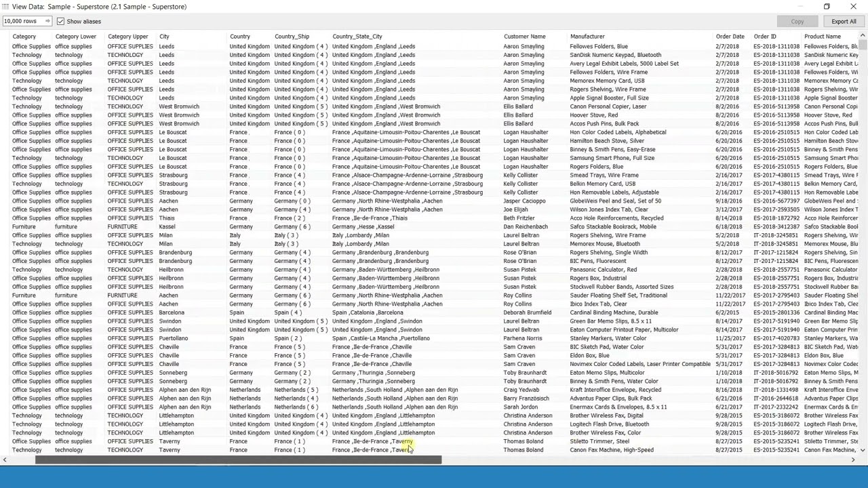The height and width of the screenshot is (488, 868).
Task: Select the customer name Deborah Brumfield
Action: [527, 312]
